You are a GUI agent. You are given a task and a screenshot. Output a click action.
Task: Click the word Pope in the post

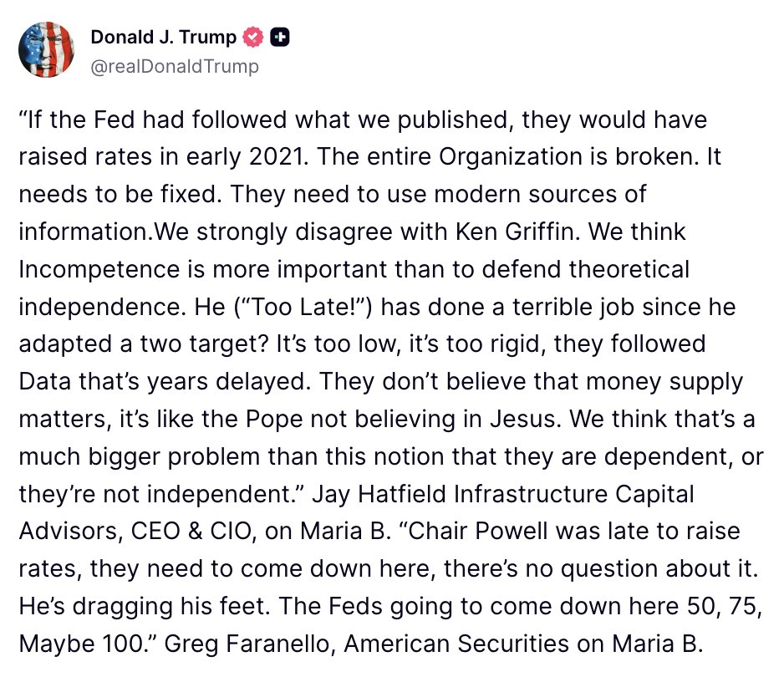[x=274, y=419]
